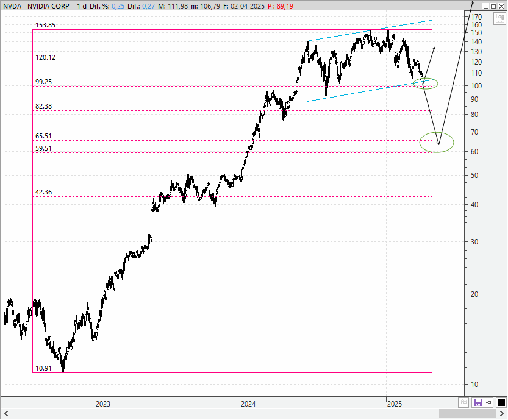The height and width of the screenshot is (420, 508).
Task: Click the 153.85 retracement level label
Action: click(x=45, y=25)
